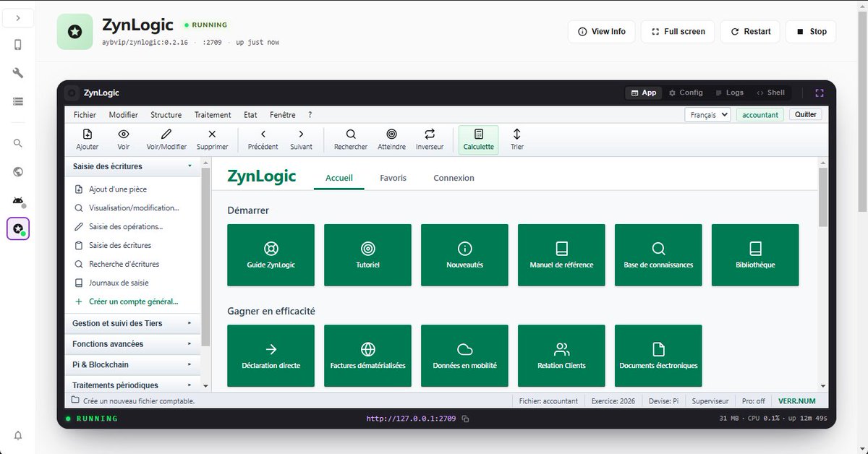Viewport: 868px width, 454px height.
Task: Open the Données en mobilité tile
Action: coord(465,356)
